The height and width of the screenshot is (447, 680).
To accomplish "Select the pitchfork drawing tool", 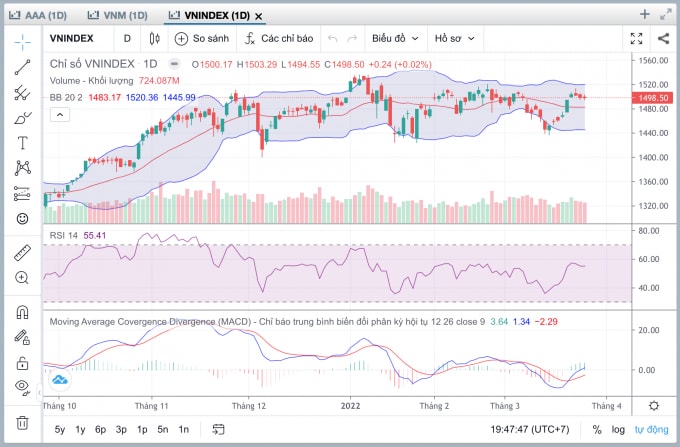I will [22, 93].
